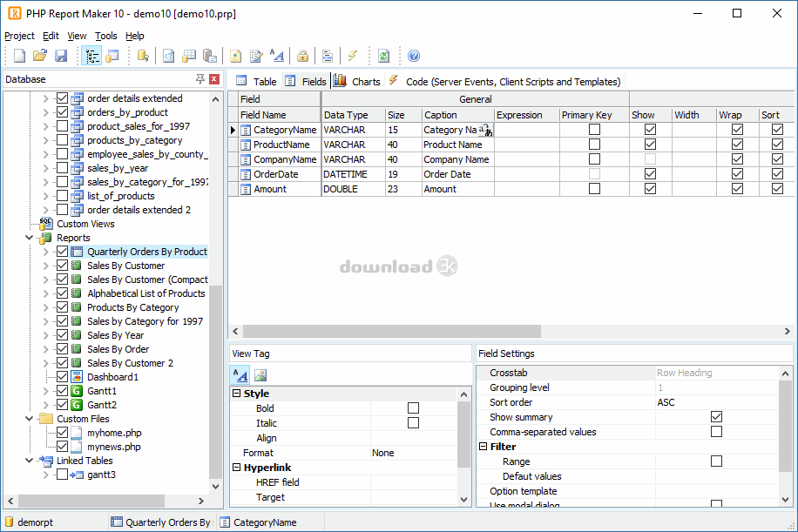
Task: Collapse the Hyperlink section in View Tag
Action: pyautogui.click(x=237, y=467)
